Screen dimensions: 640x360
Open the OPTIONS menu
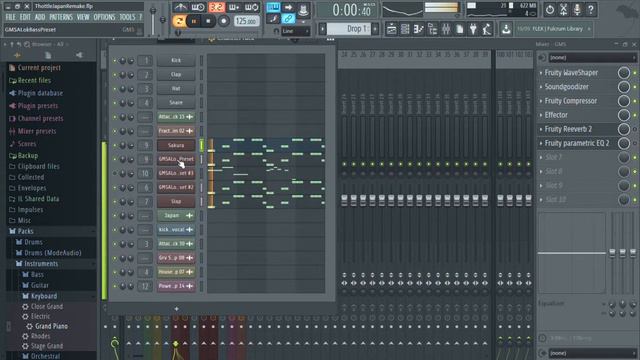(104, 17)
